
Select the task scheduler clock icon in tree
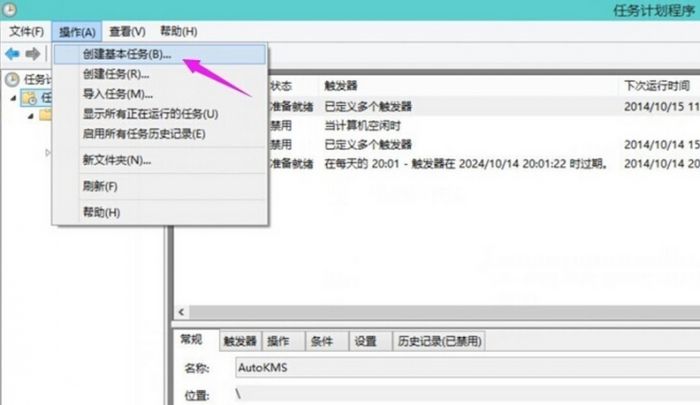point(12,79)
